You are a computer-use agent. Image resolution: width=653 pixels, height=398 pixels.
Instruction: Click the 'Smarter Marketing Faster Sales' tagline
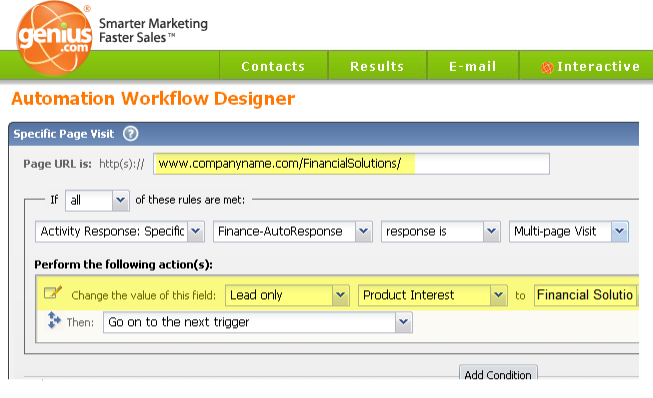[153, 30]
